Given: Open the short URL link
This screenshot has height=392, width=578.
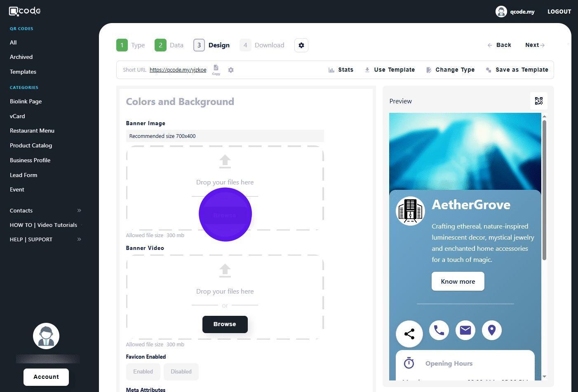Looking at the screenshot, I should click(178, 70).
